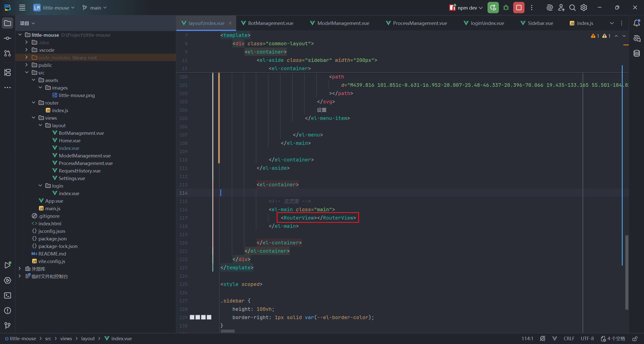The height and width of the screenshot is (344, 644).
Task: Open the Pull Requests tool window
Action: pyautogui.click(x=8, y=53)
